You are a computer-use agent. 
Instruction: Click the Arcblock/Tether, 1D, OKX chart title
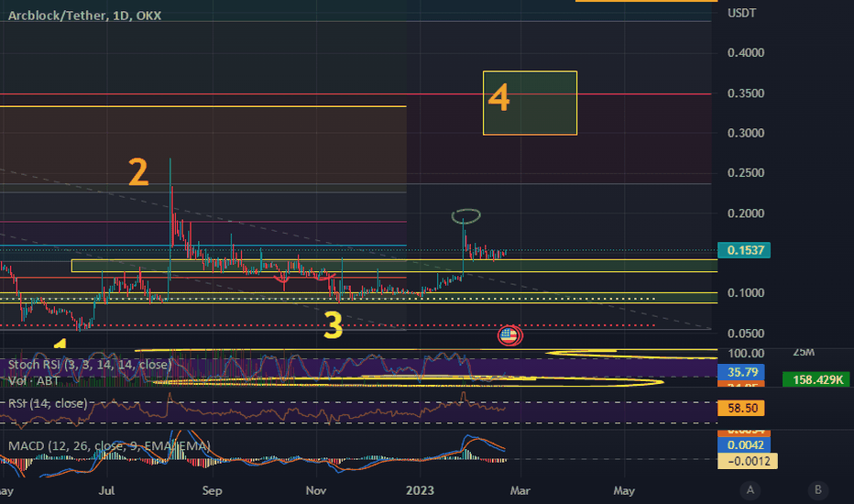(x=84, y=16)
